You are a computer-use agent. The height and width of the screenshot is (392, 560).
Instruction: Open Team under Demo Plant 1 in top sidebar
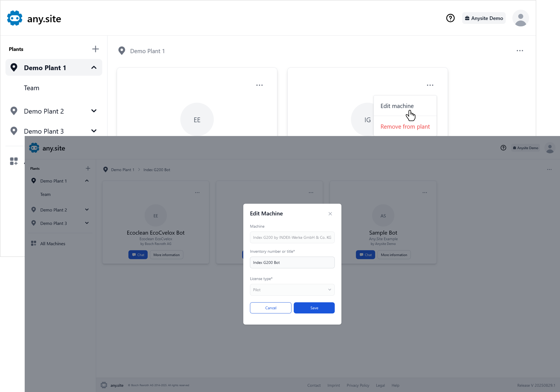tap(32, 88)
